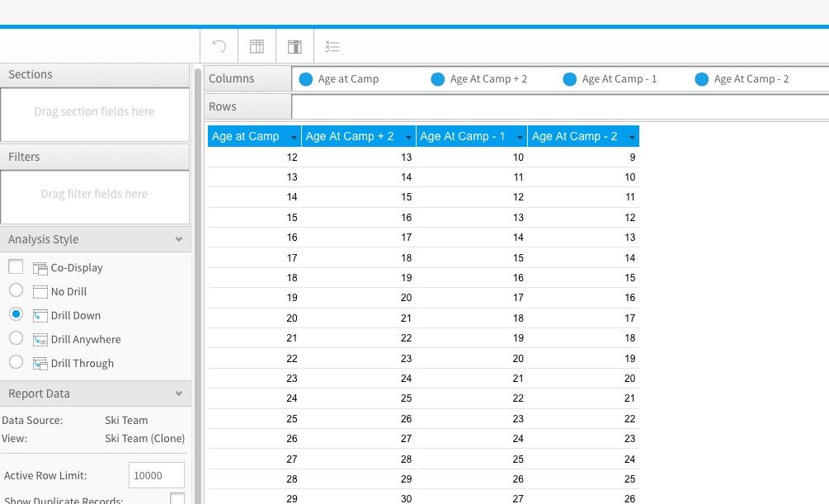This screenshot has width=829, height=504.
Task: Click the Ski Team (Clone) view value
Action: [145, 438]
